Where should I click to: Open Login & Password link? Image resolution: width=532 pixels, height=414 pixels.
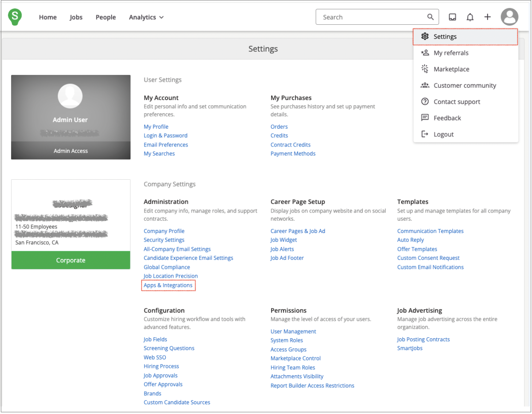click(165, 136)
